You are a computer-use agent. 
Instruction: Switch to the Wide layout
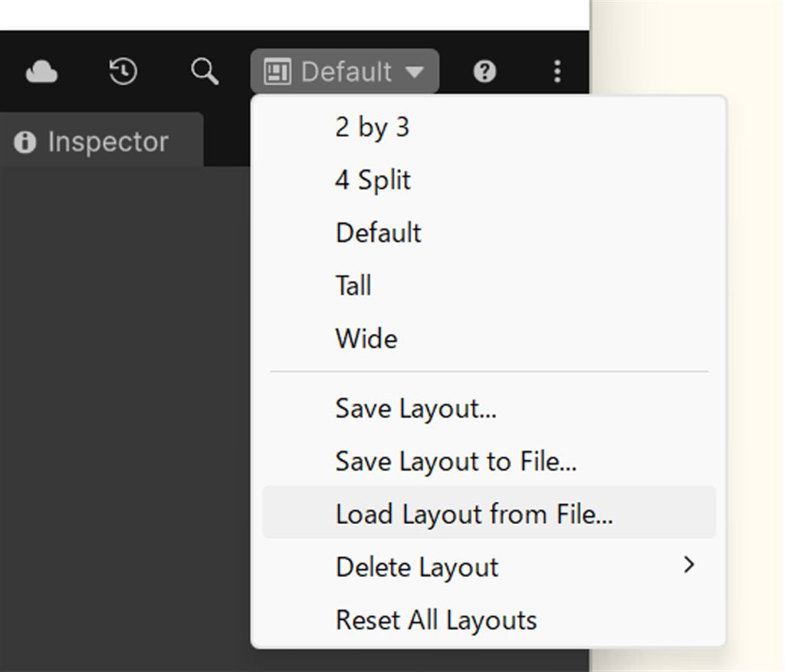(366, 339)
